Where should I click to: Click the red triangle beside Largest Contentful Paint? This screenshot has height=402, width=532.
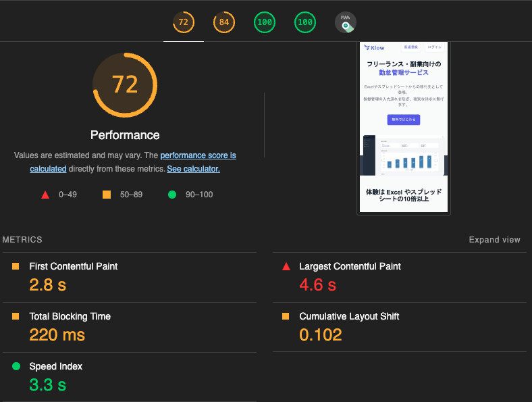[286, 266]
